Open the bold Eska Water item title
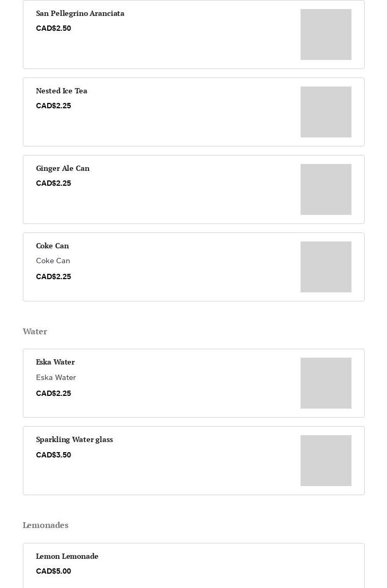Viewport: 387px width, 588px height. pos(55,362)
